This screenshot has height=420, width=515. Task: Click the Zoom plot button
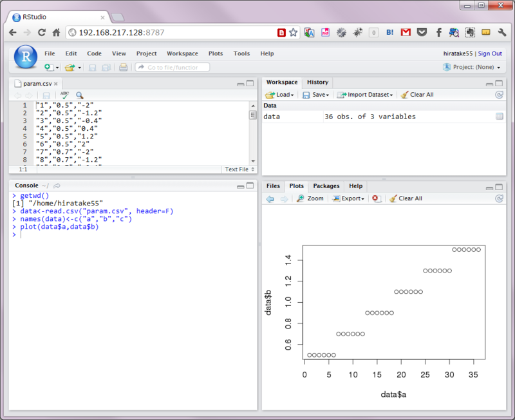point(310,198)
